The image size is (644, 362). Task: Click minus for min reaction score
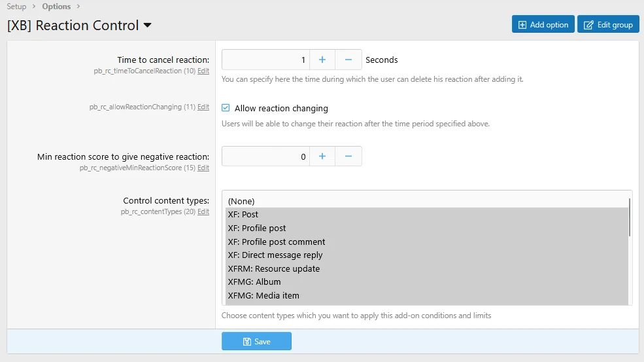coord(348,156)
